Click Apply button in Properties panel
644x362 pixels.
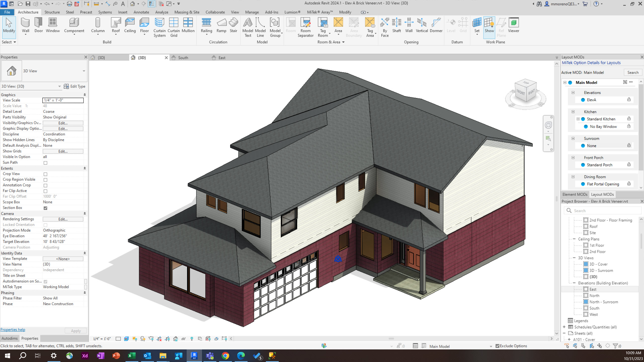click(75, 330)
